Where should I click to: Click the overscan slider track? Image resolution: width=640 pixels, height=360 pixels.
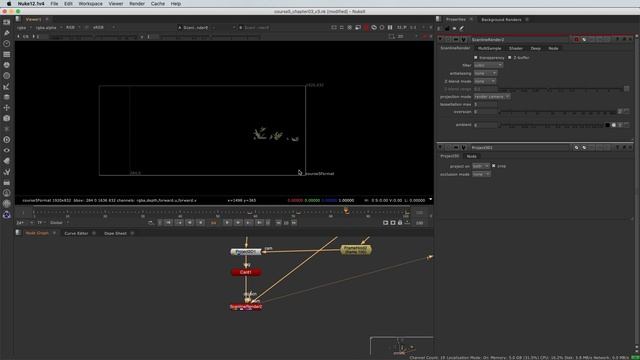(557, 112)
